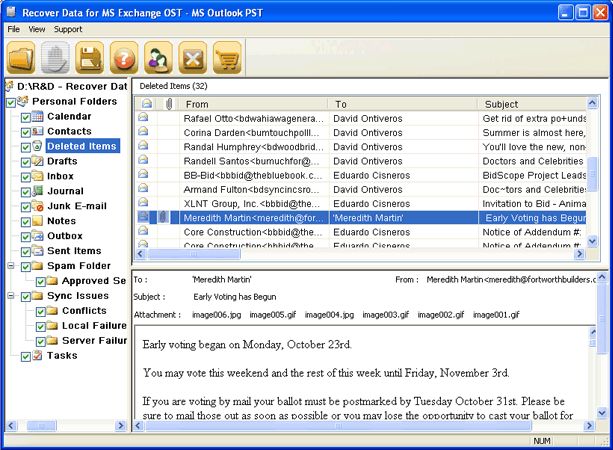This screenshot has height=450, width=613.
Task: Click the Open folder toolbar icon
Action: 22,58
